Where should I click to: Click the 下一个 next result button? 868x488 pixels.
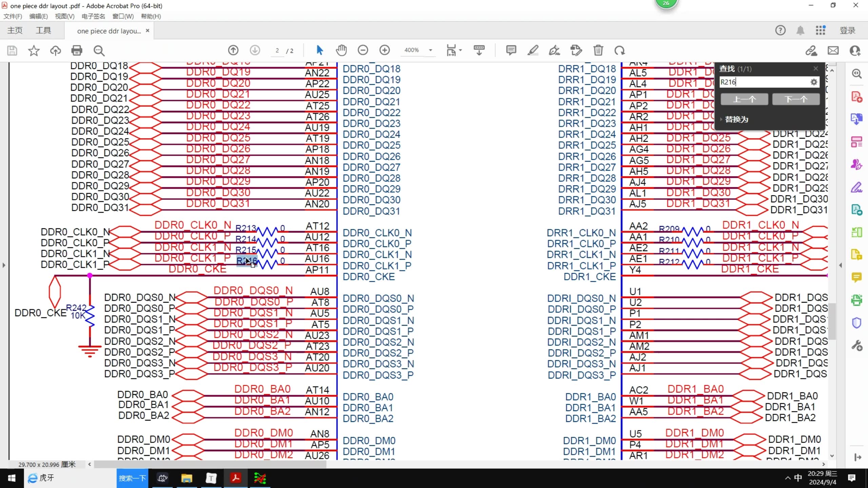[x=796, y=99]
